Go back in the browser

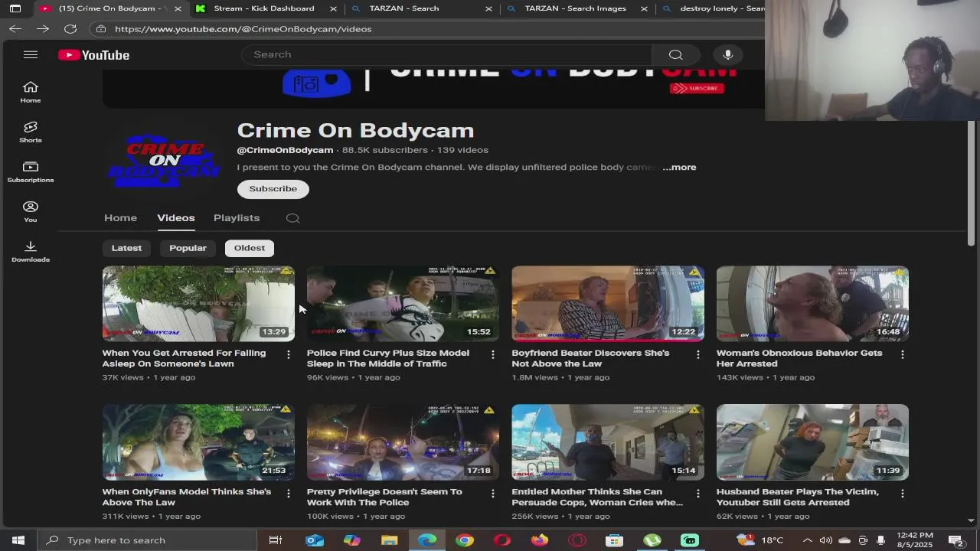pyautogui.click(x=15, y=28)
